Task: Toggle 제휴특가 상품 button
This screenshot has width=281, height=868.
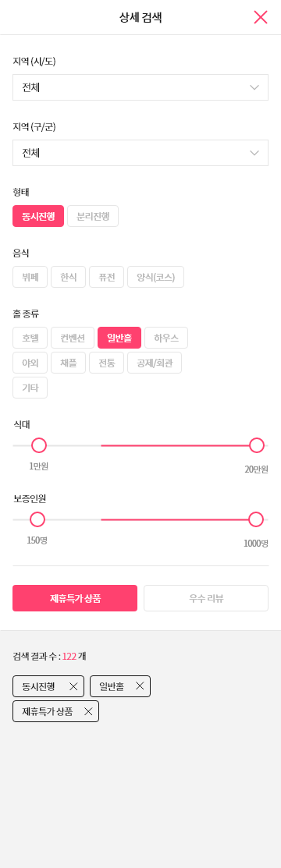Action: (x=75, y=598)
